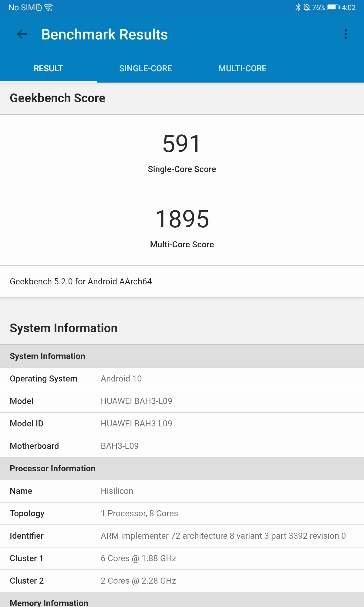This screenshot has width=364, height=607.
Task: Select the Cluster 2 frequency row
Action: point(182,581)
